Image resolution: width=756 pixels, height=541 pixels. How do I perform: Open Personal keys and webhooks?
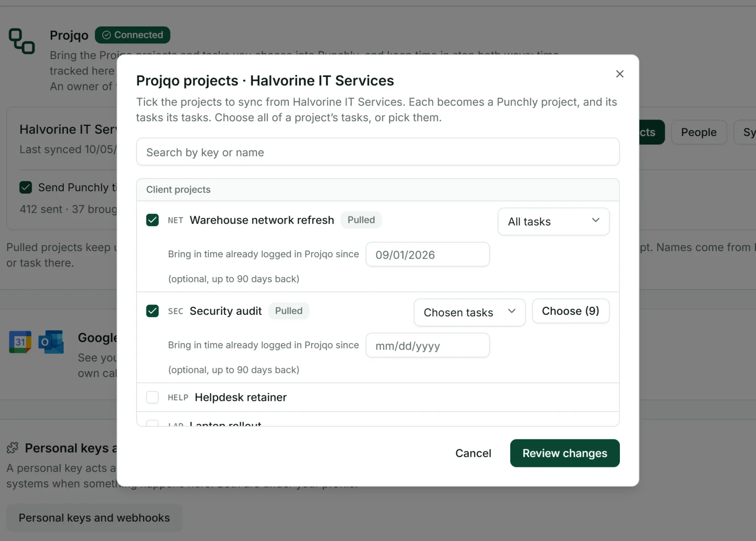[x=94, y=518]
